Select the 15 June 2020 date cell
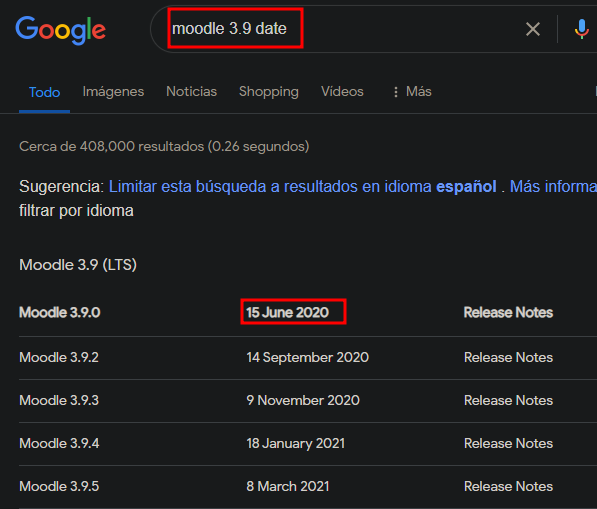Image resolution: width=597 pixels, height=509 pixels. coord(287,313)
